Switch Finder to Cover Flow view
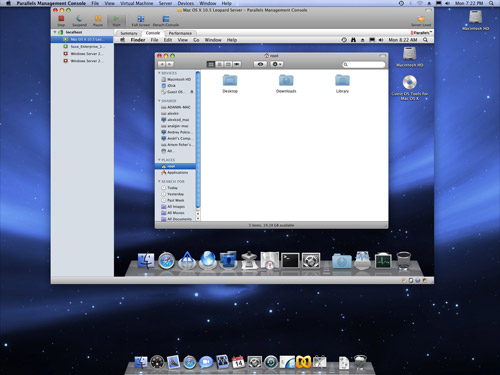 [237, 64]
